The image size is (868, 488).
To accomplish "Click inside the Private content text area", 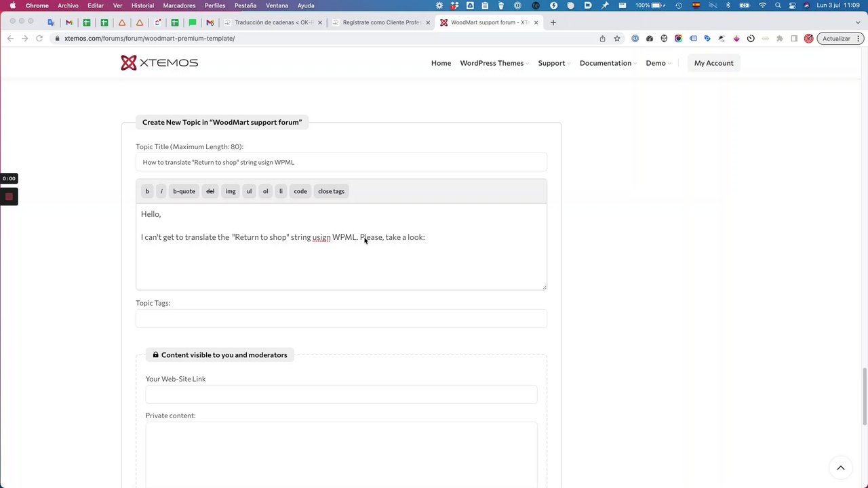I will (341, 454).
